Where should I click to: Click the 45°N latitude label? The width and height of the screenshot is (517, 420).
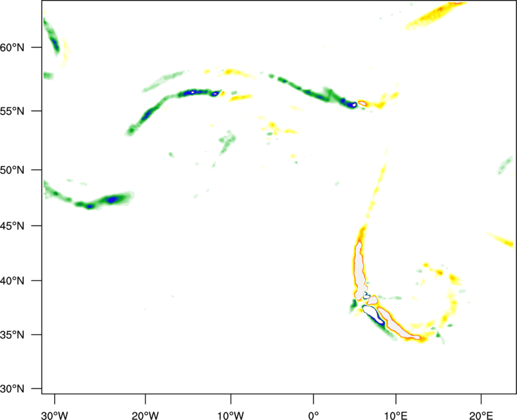(12, 226)
